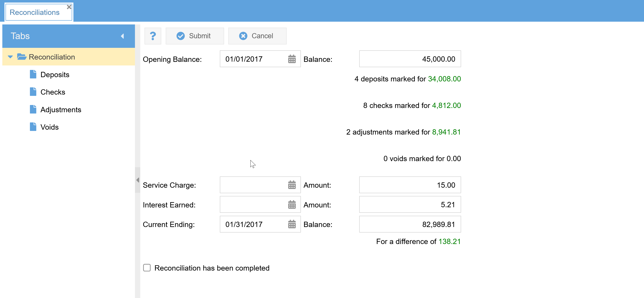Click the blue question mark help icon
This screenshot has height=298, width=644.
[153, 36]
